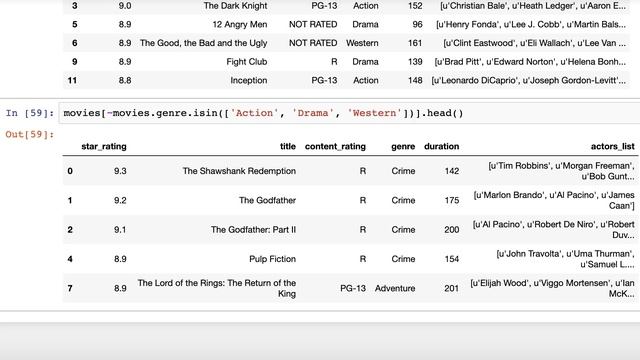
Task: Select 'The Shawshank Redemption' title cell
Action: (239, 171)
